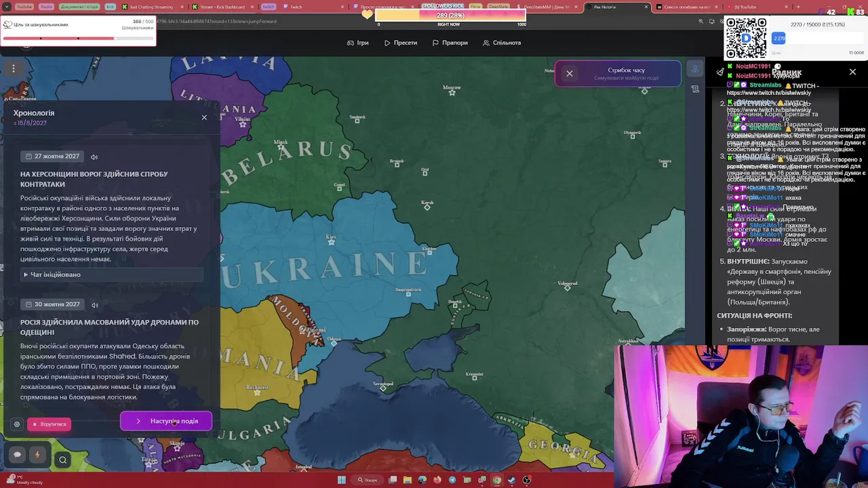Viewport: 868px width, 488px height.
Task: Click the pin icon left of chat header
Action: point(720,72)
